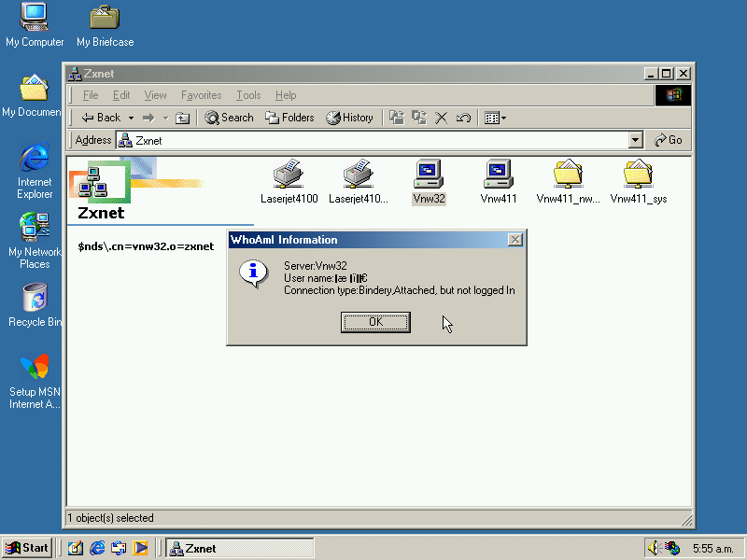
Task: Expand the Forward history dropdown arrow
Action: point(165,118)
